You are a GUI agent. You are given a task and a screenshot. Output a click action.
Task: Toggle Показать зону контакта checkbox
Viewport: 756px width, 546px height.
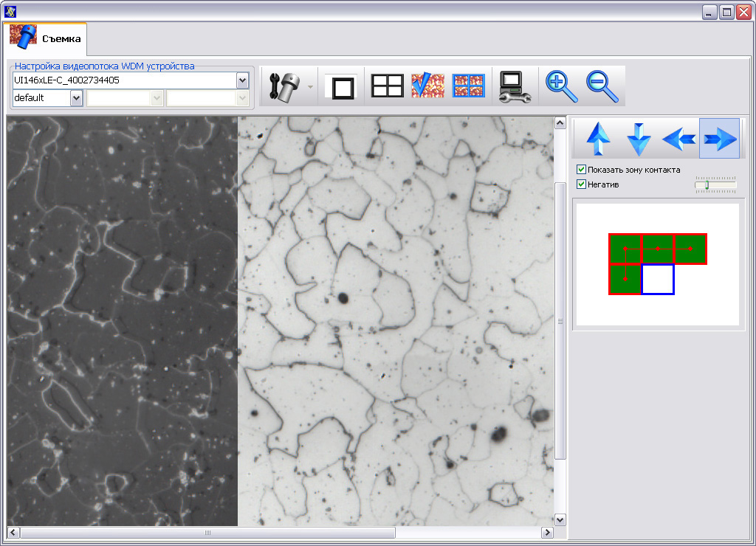tap(582, 170)
